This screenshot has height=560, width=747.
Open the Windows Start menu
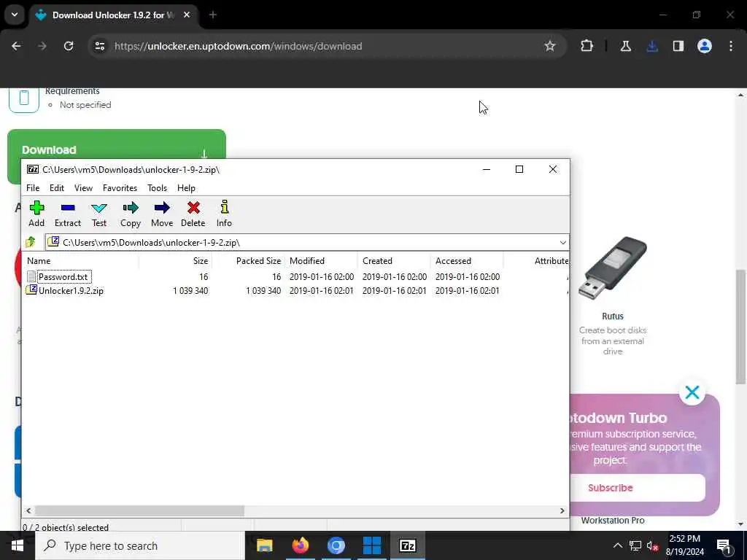(x=18, y=545)
